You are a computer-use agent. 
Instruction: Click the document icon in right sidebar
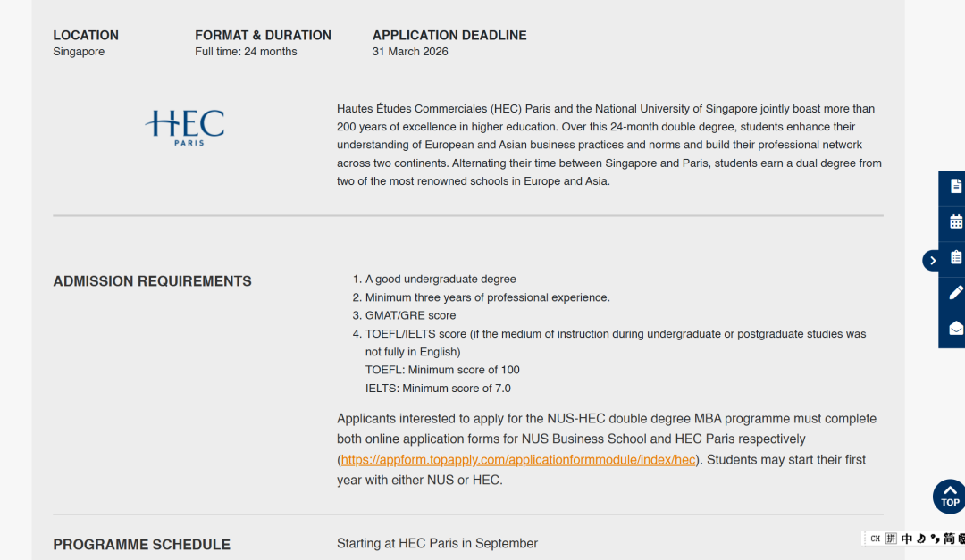coord(955,187)
